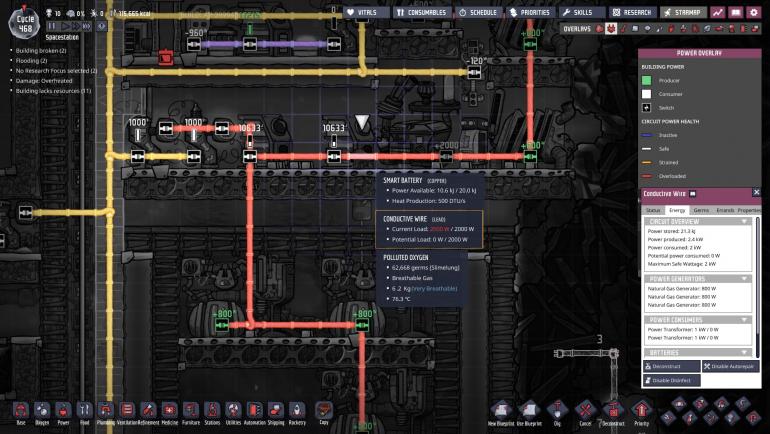This screenshot has width=770, height=434.
Task: Set game speed to fastest
Action: pyautogui.click(x=87, y=26)
